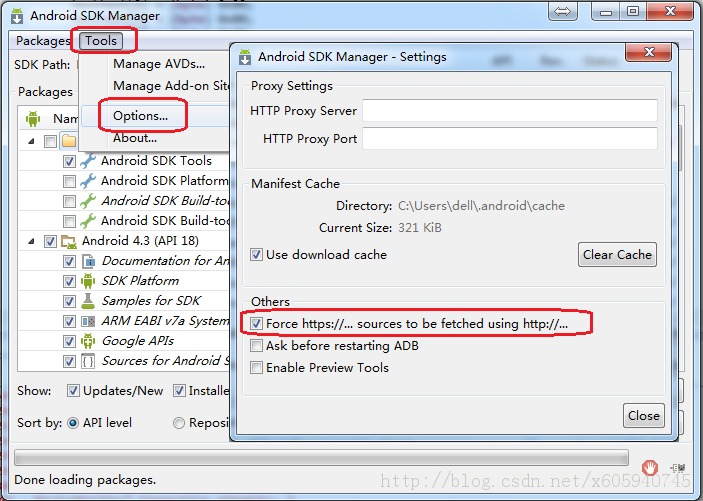Select Manage AVDs... menu entry

point(159,64)
